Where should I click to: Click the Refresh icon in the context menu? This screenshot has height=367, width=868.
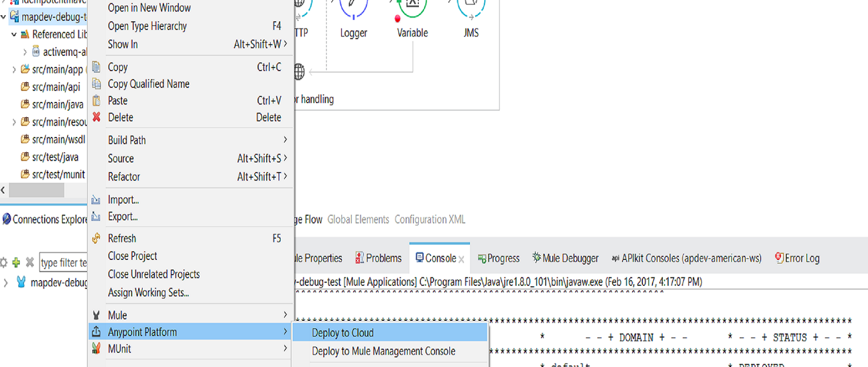coord(96,238)
